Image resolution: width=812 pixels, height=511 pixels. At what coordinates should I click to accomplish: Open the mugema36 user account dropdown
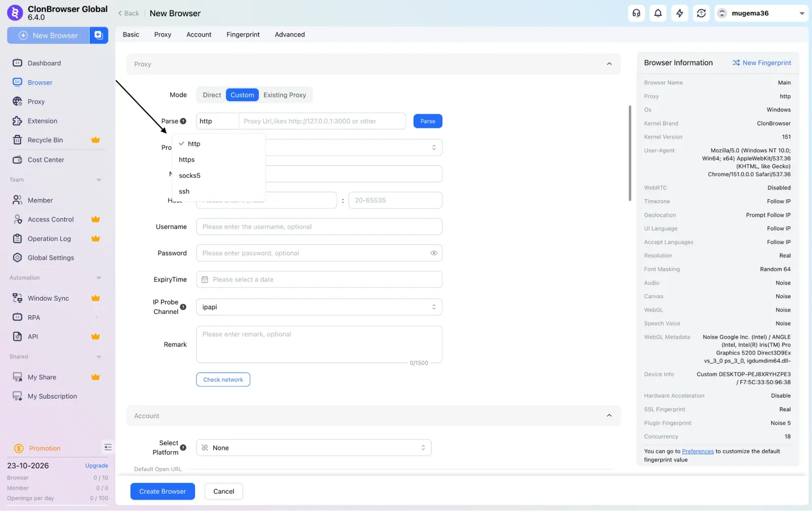click(x=761, y=13)
